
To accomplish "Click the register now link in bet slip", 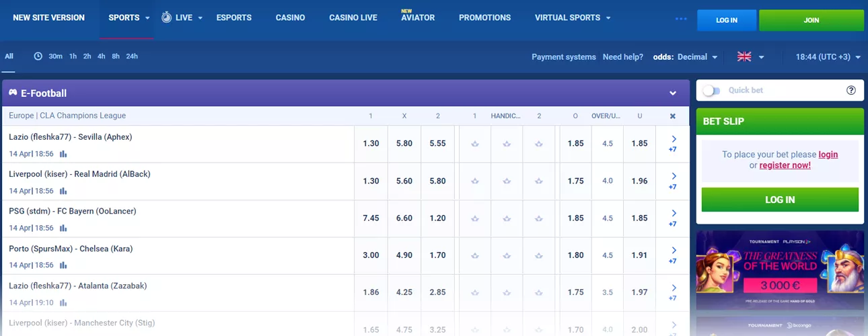I will pyautogui.click(x=785, y=165).
